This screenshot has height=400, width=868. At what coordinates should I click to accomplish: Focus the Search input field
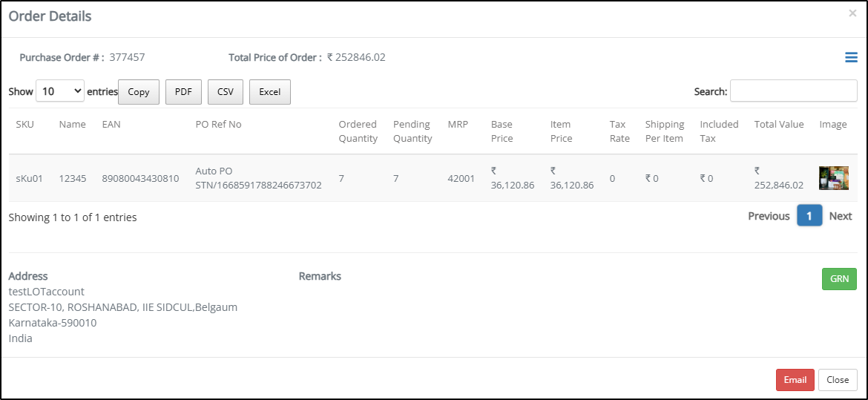click(x=793, y=91)
